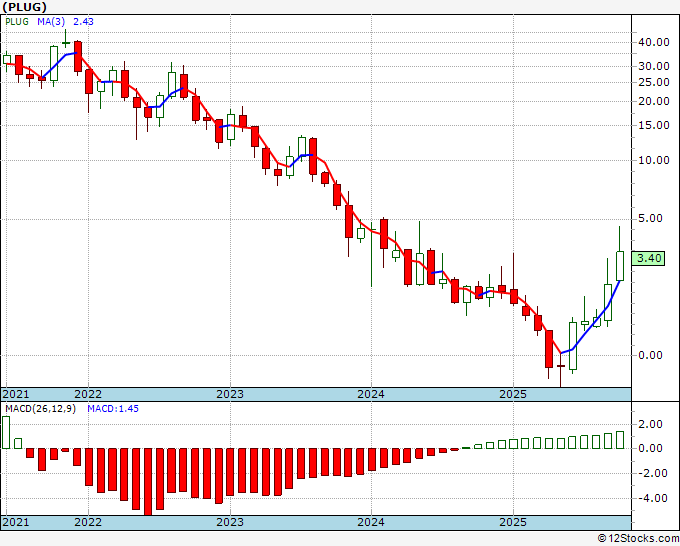680x546 pixels.
Task: Click the 30.00 price axis label
Action: tap(654, 66)
